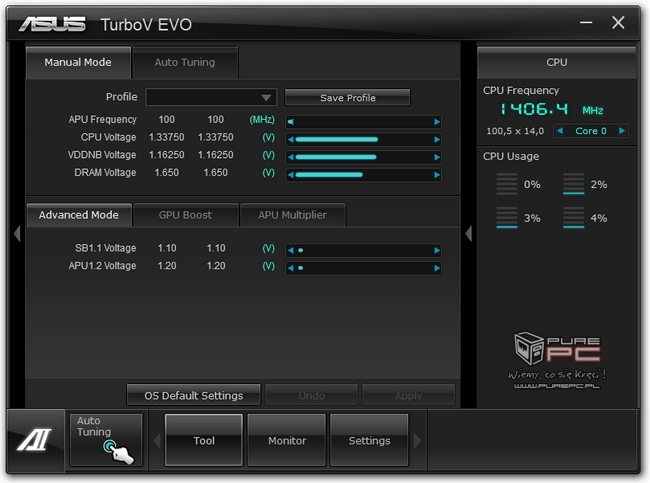This screenshot has height=483, width=650.
Task: Click the 1406.4 MHz frequency readout
Action: [552, 109]
